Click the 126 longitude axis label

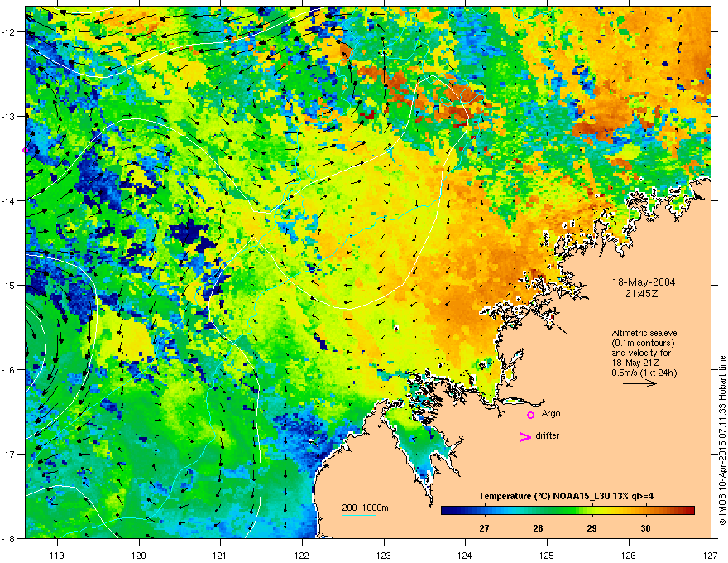click(629, 555)
